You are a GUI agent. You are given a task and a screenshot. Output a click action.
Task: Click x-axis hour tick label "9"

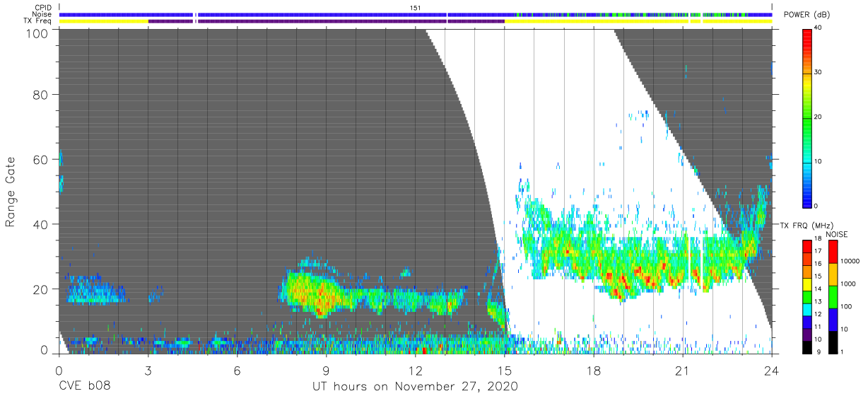click(327, 370)
